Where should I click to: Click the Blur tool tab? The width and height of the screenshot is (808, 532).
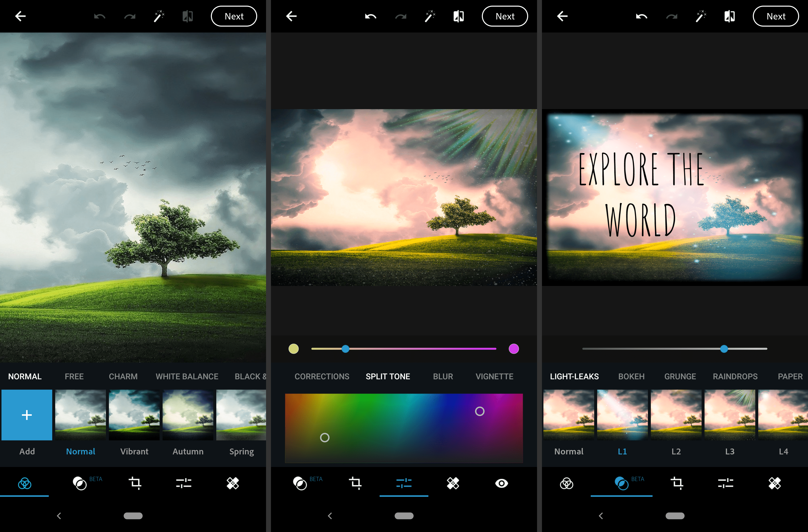tap(444, 376)
